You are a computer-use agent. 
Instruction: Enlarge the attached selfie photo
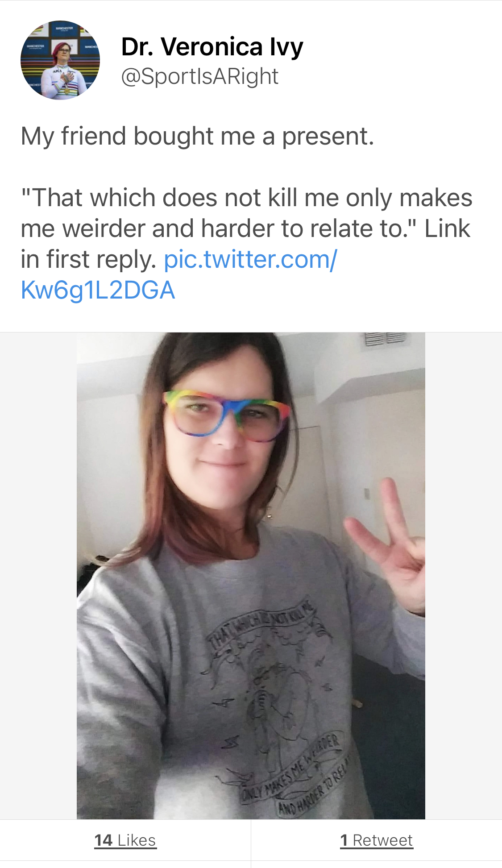coord(251,576)
